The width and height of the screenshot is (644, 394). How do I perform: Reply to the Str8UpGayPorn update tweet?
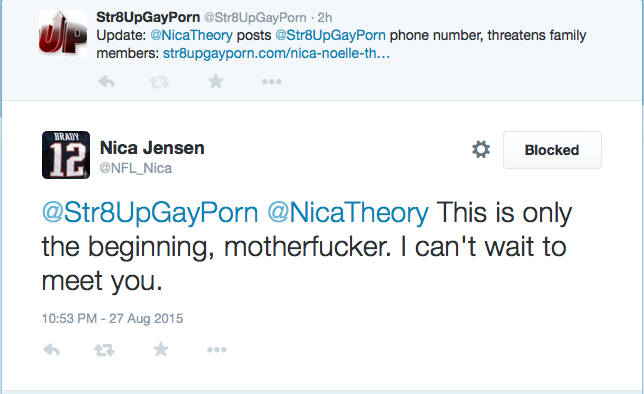coord(106,82)
